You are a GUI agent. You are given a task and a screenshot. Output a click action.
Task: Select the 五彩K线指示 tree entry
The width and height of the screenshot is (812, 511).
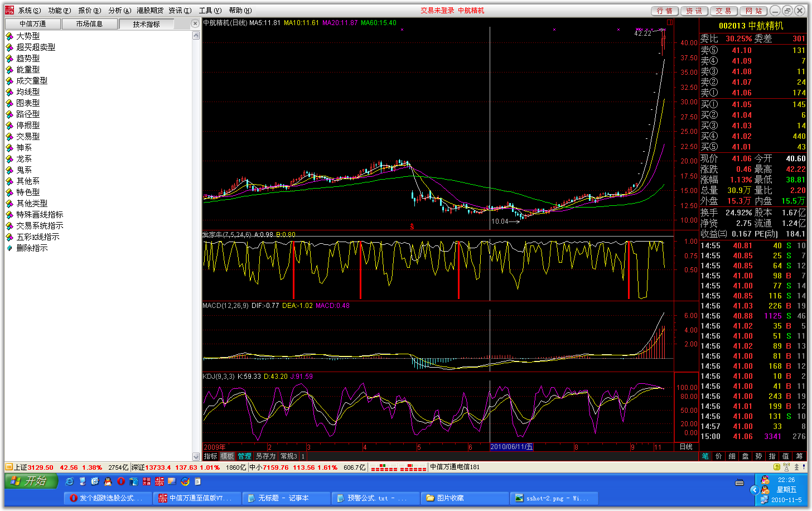click(x=38, y=237)
